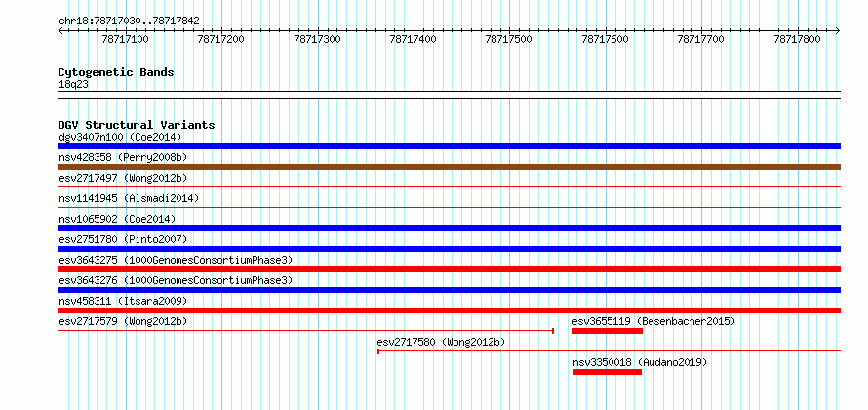Select the blue bar under esv3643276

tap(449, 290)
